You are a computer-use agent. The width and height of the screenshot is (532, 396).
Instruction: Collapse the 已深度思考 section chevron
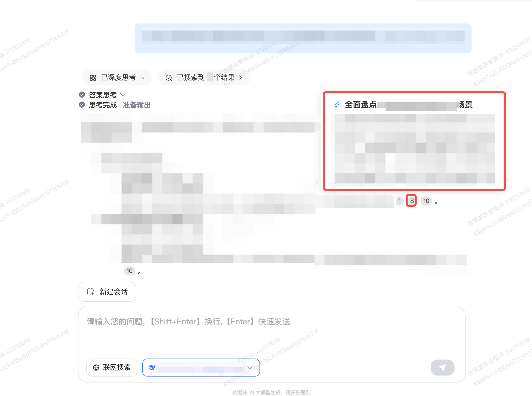[142, 78]
